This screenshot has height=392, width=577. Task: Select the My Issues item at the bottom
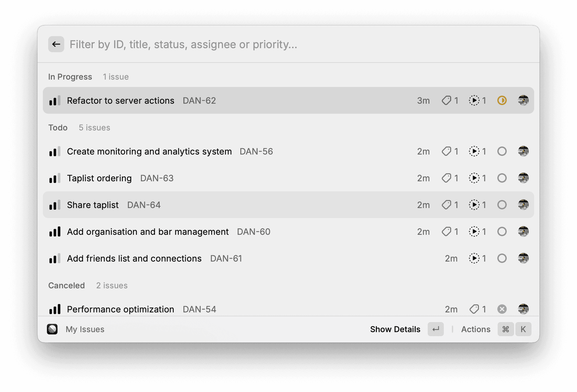point(85,329)
